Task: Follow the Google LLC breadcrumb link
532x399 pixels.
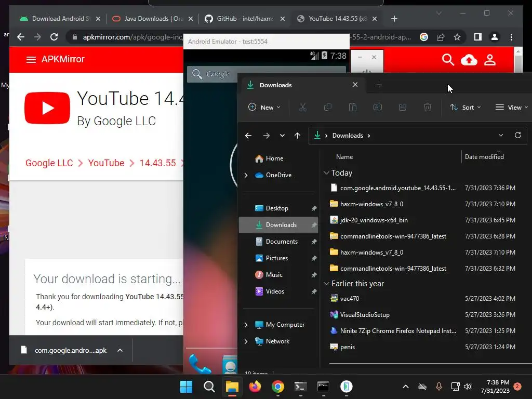Action: (49, 163)
